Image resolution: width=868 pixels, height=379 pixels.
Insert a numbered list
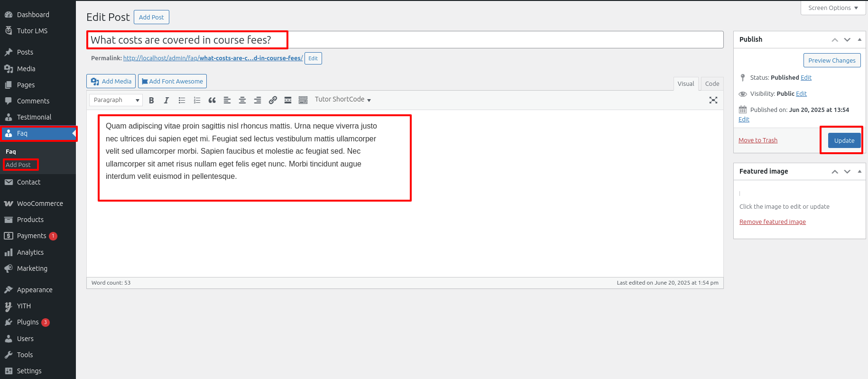197,100
